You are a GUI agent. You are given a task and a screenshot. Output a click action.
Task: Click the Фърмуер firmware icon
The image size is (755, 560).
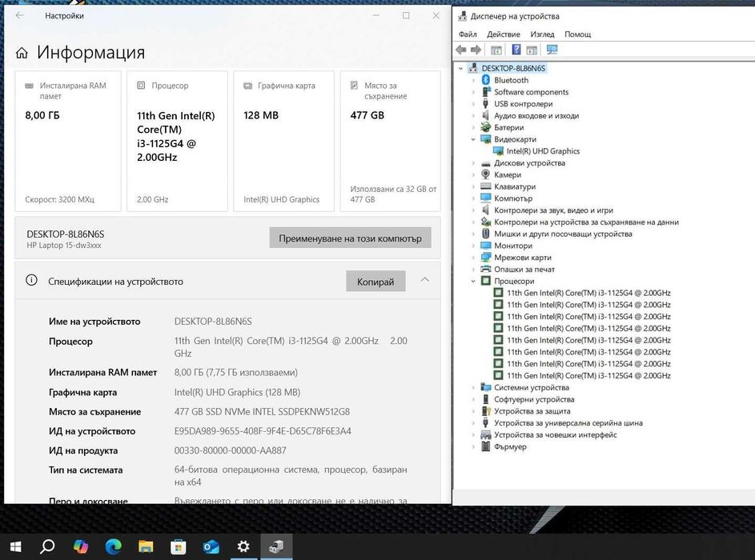(x=486, y=446)
